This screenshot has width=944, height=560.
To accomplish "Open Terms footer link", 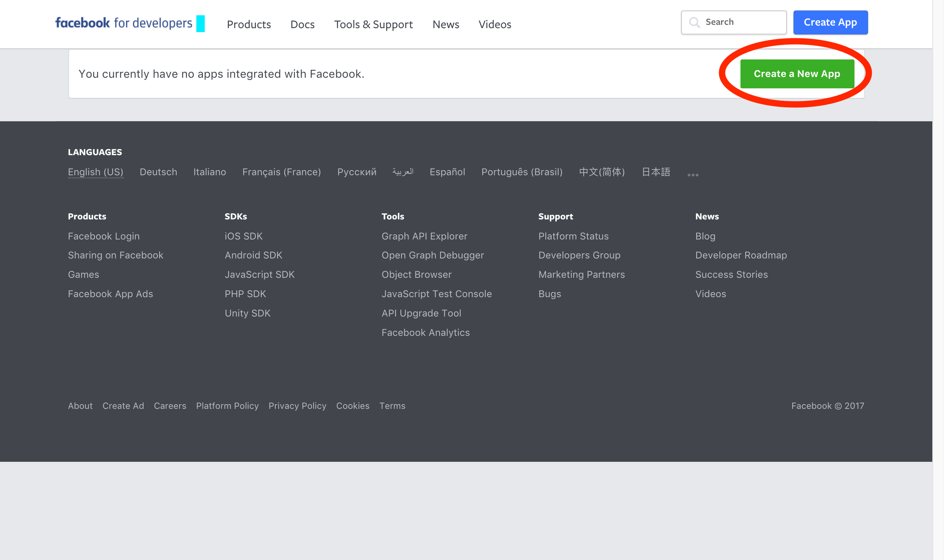I will (x=392, y=406).
